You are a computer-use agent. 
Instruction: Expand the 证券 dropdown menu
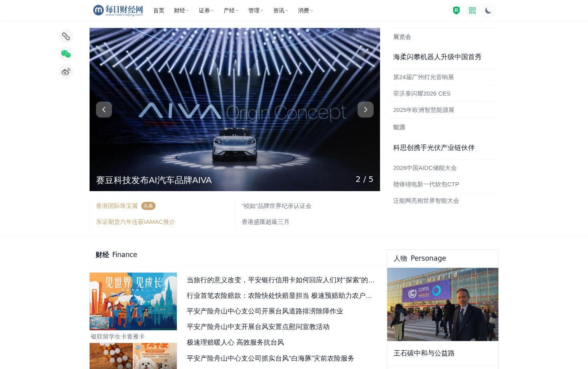(206, 10)
